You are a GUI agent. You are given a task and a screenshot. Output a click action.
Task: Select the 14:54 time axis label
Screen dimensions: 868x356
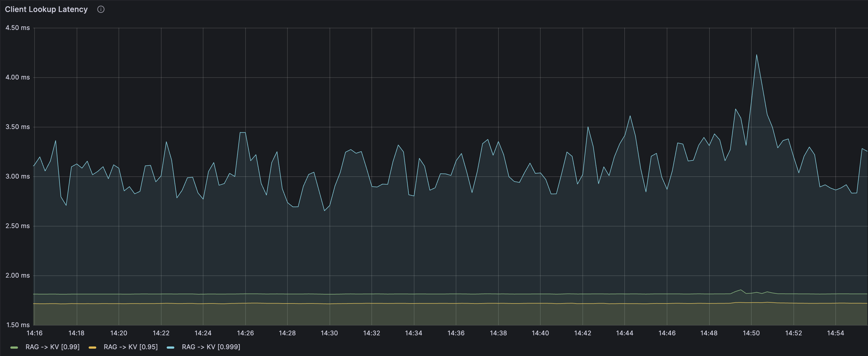tap(835, 333)
